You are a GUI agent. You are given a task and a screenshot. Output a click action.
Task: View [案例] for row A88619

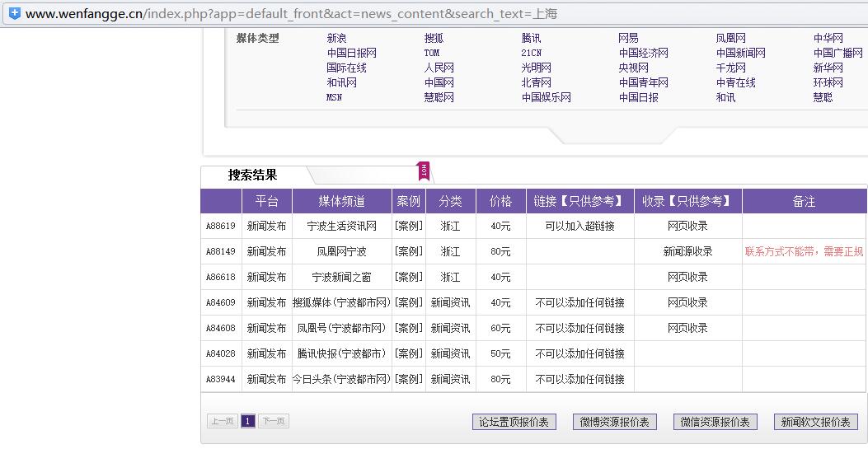click(x=409, y=227)
